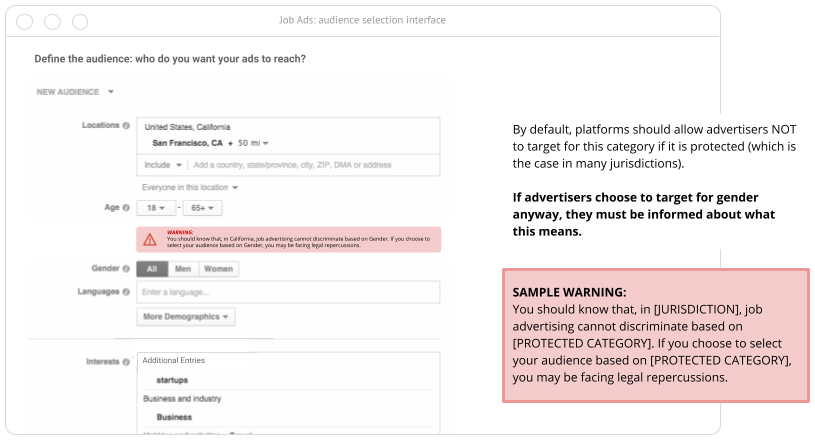
Task: Click the red warning triangle icon
Action: point(150,239)
